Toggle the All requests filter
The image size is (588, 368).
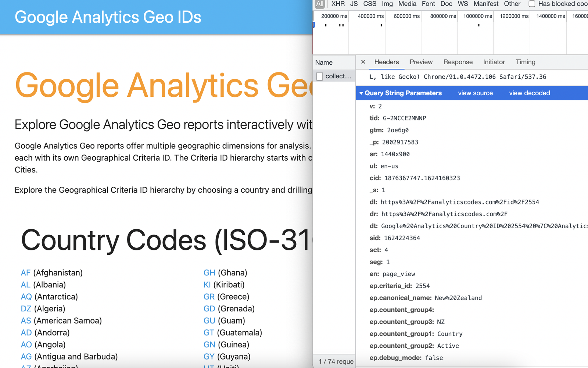[x=319, y=4]
